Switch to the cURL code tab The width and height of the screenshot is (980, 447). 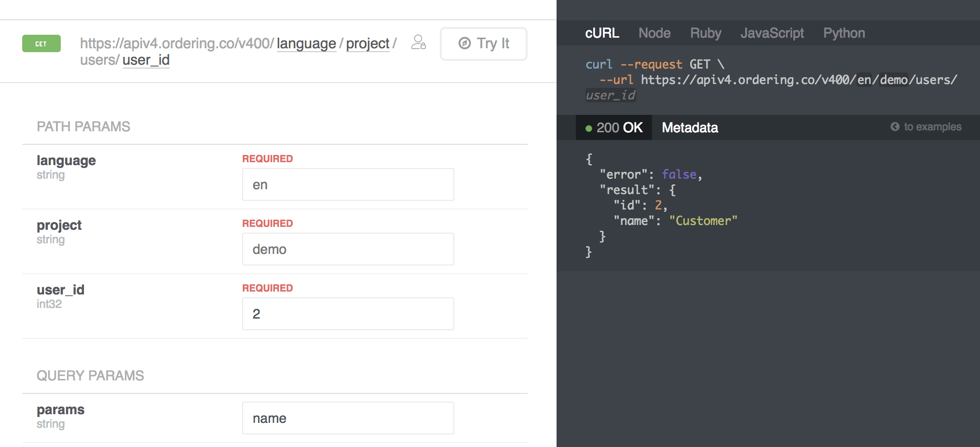(x=602, y=33)
